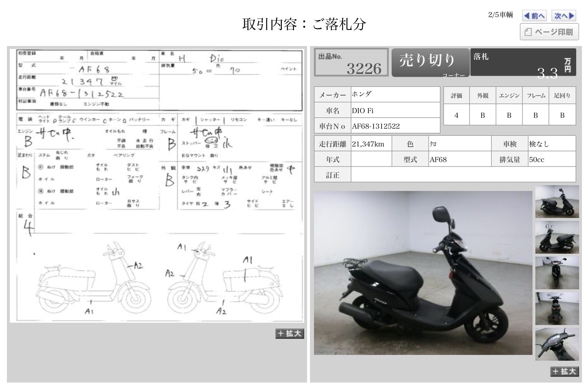Image resolution: width=588 pixels, height=388 pixels.
Task: Select the third thumbnail, scooter front view
Action: [x=557, y=273]
